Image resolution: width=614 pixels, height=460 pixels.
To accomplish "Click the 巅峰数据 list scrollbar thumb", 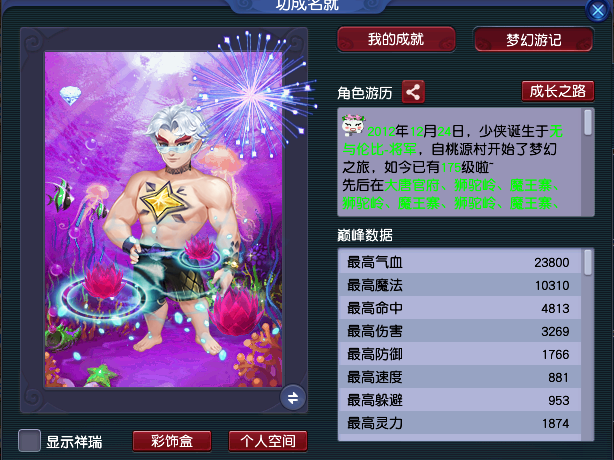I will point(587,262).
